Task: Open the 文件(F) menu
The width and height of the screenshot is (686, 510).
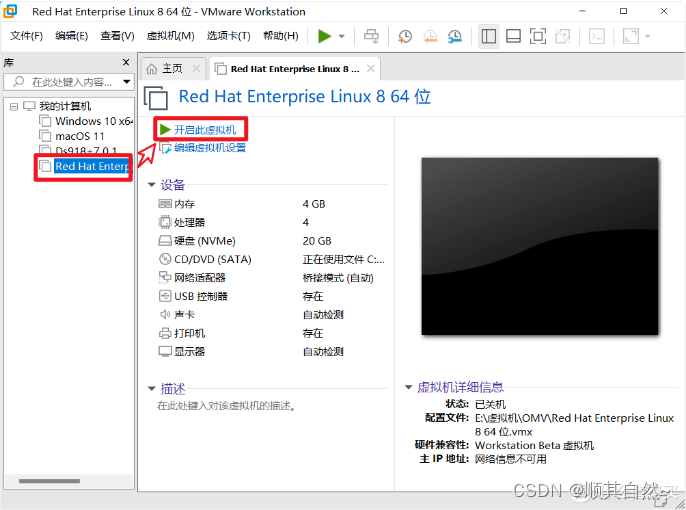Action: 26,36
